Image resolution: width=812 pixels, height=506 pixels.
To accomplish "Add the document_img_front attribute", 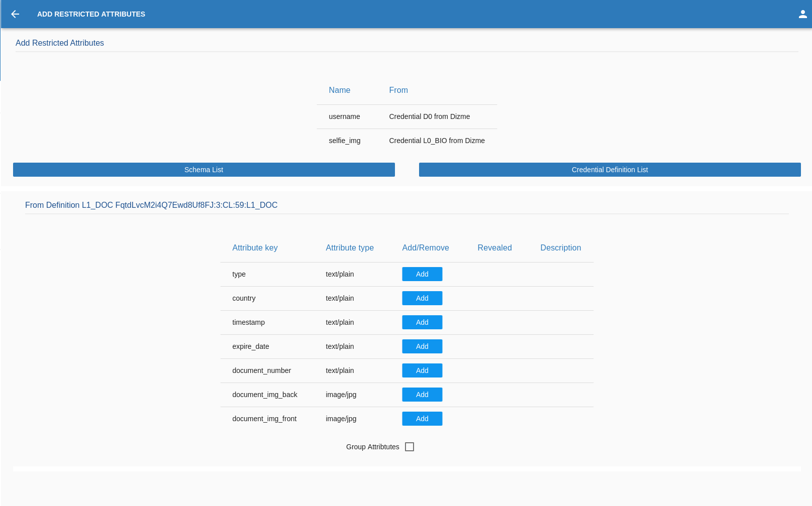I will 422,419.
